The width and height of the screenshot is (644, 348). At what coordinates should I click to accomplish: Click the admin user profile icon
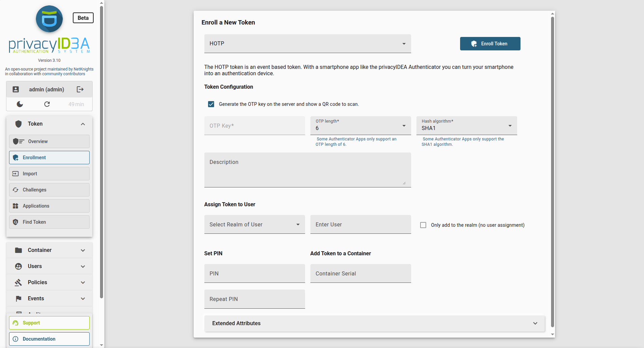click(x=16, y=89)
